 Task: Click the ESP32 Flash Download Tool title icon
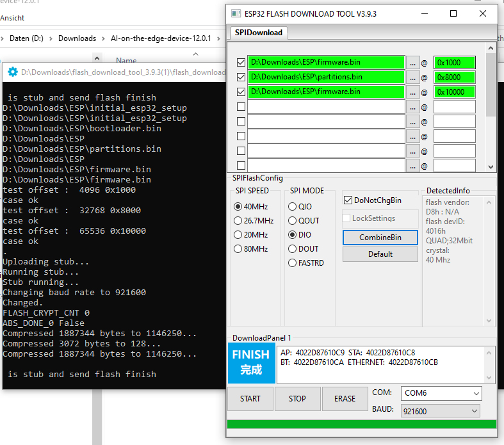pos(236,13)
